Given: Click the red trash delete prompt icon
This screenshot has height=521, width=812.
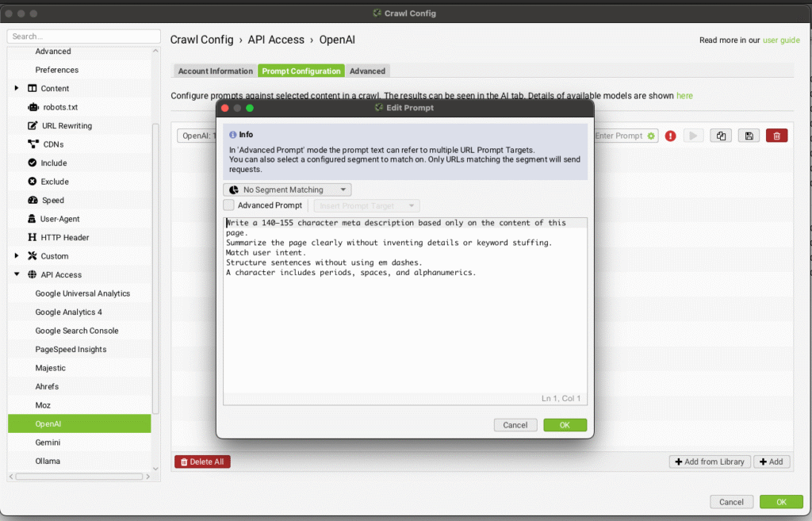Looking at the screenshot, I should [x=776, y=136].
